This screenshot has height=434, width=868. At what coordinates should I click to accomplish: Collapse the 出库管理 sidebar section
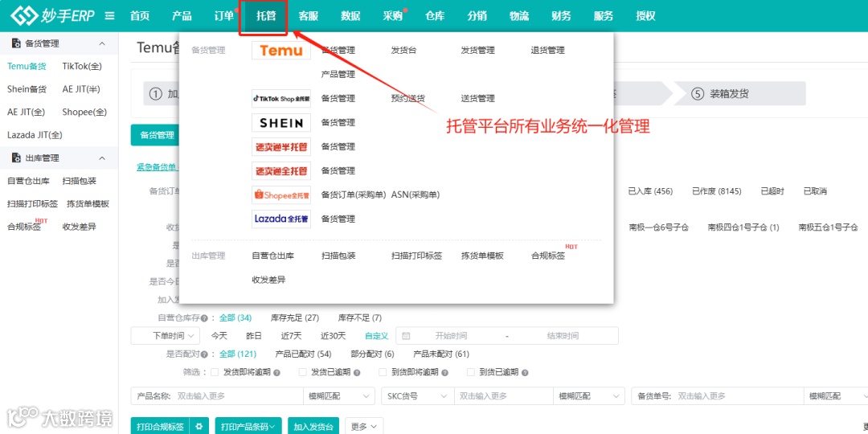[102, 158]
